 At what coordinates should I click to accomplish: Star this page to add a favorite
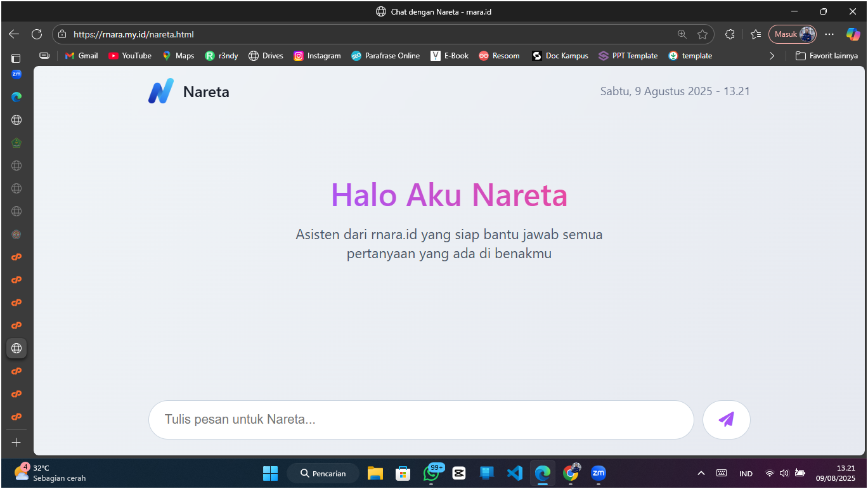point(703,34)
